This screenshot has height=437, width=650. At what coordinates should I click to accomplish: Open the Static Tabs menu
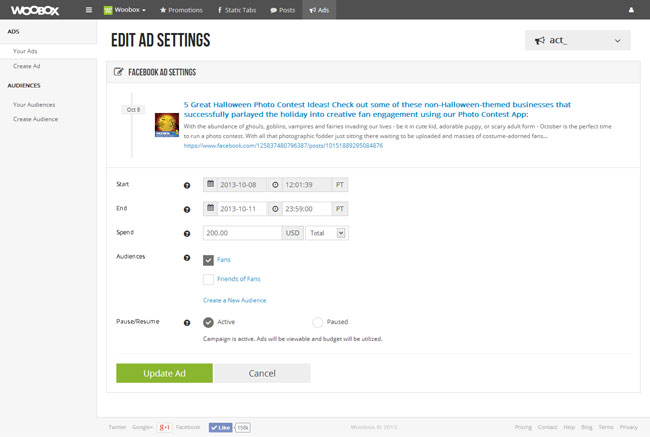tap(237, 10)
